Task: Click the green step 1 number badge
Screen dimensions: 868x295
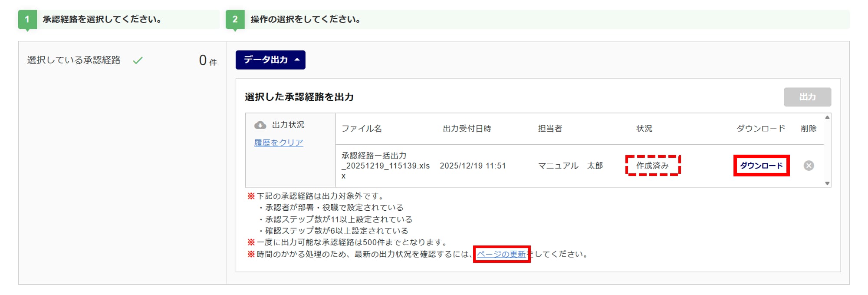Action: (x=27, y=20)
